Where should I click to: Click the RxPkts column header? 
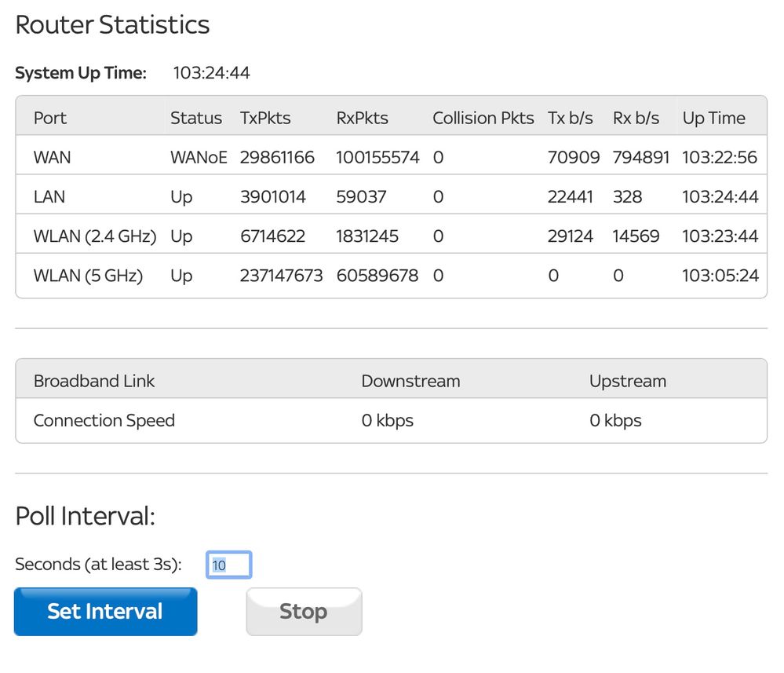click(362, 118)
